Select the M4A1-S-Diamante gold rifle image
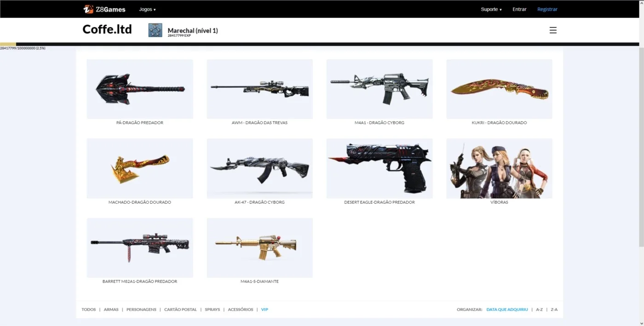This screenshot has width=644, height=326. coord(259,248)
